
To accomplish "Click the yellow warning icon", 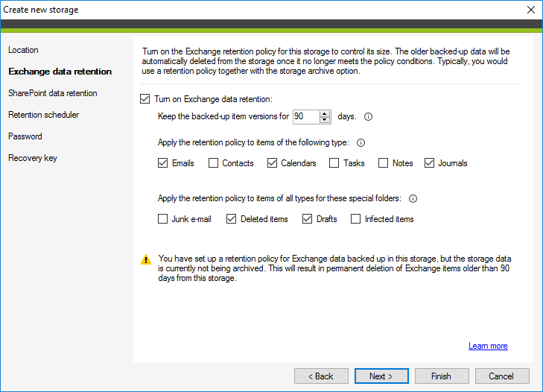I will pos(146,259).
